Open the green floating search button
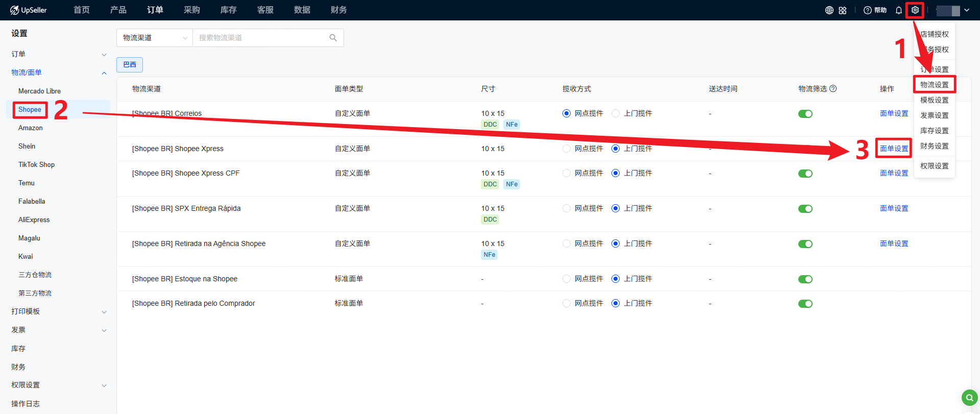This screenshot has height=414, width=980. tap(969, 397)
